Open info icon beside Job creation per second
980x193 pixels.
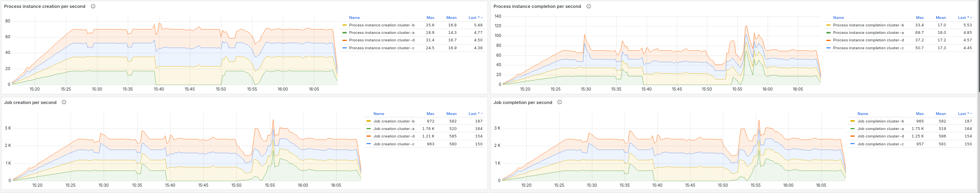(x=64, y=102)
